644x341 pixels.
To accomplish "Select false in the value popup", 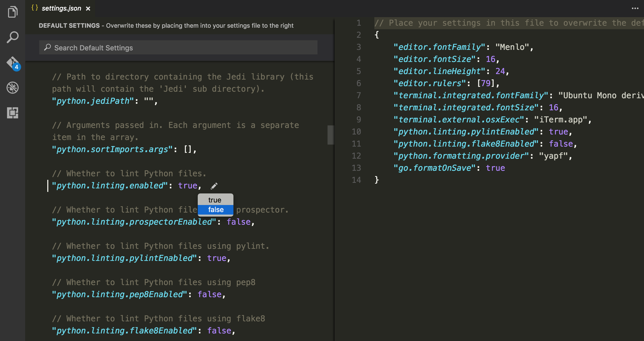I will (216, 210).
